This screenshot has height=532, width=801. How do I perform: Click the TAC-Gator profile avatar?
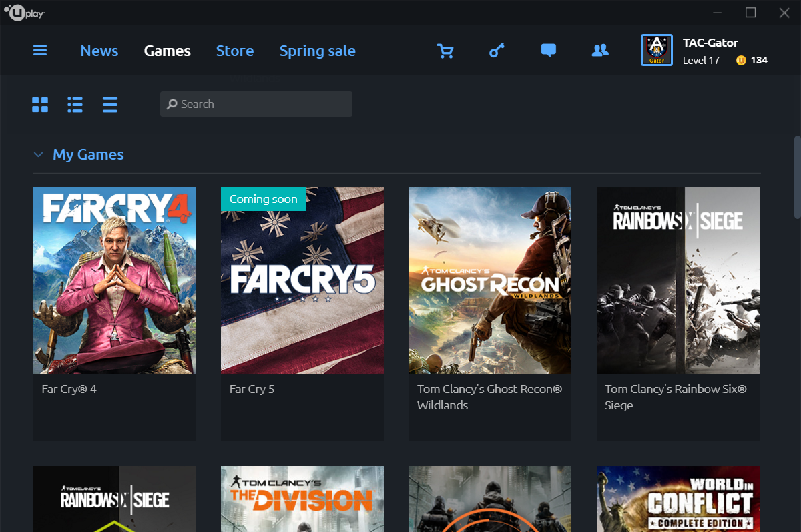pos(656,51)
